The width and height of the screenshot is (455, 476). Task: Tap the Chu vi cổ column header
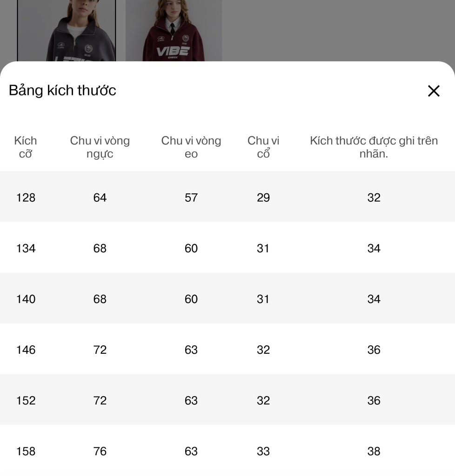(x=263, y=147)
